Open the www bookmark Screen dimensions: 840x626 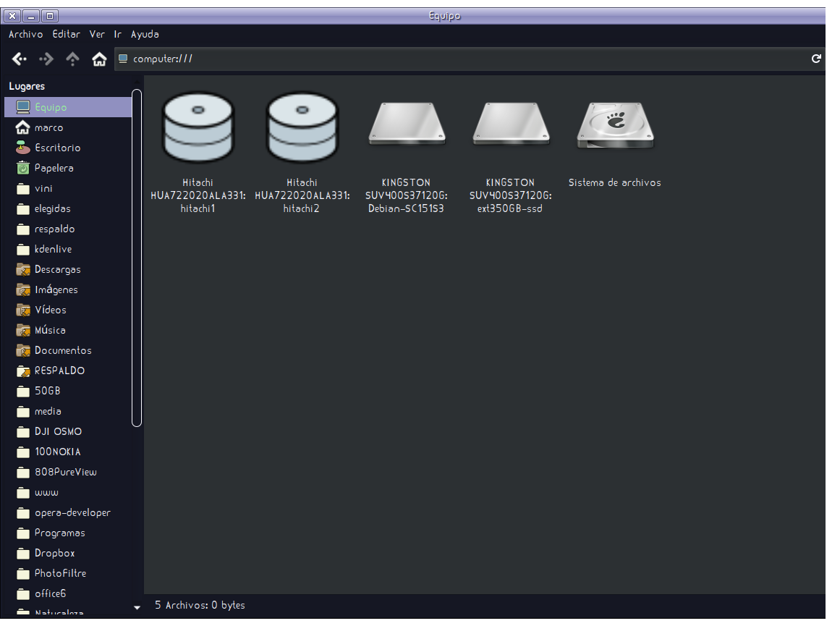tap(68, 493)
